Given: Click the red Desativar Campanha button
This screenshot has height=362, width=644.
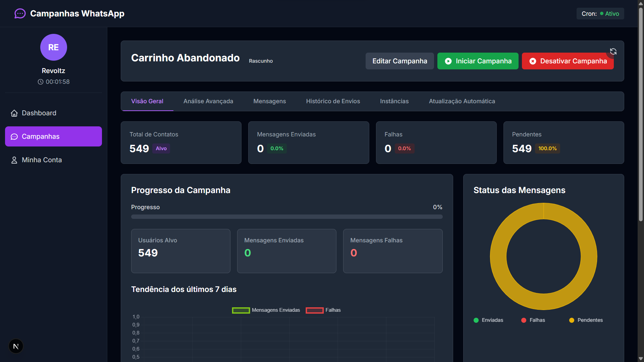Looking at the screenshot, I should point(568,61).
